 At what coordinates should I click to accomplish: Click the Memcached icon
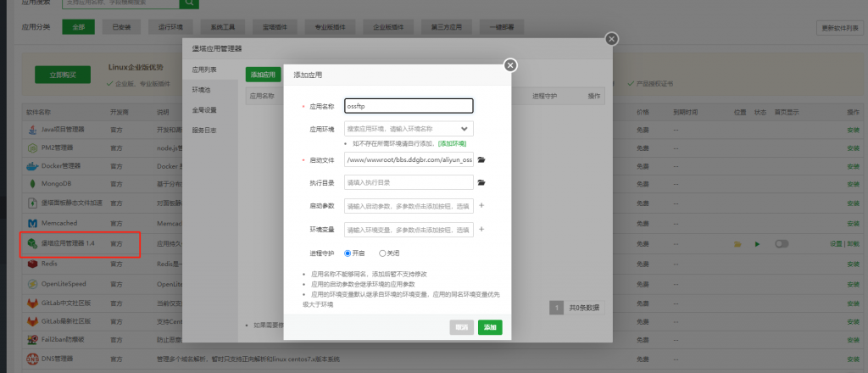tap(32, 223)
